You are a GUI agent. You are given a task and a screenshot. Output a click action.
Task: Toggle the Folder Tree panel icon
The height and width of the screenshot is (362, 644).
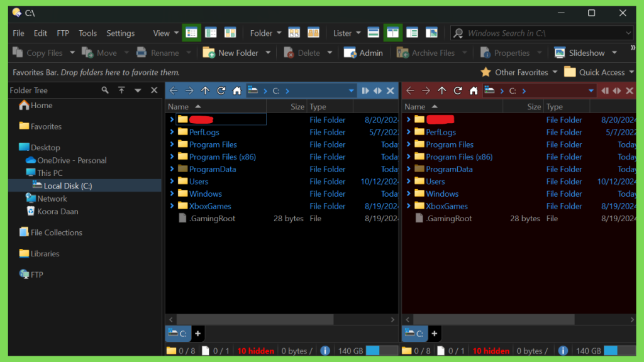coord(412,33)
